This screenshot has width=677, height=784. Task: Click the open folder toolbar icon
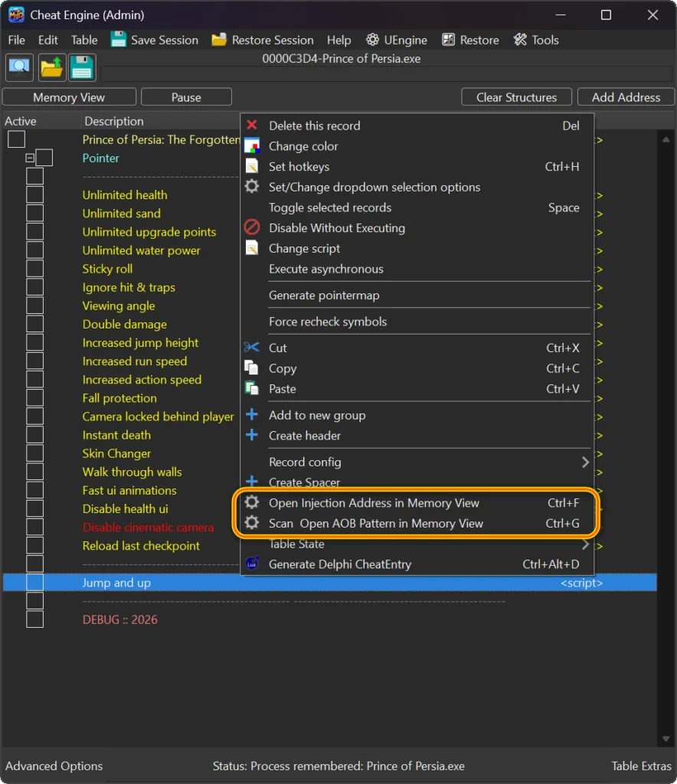pyautogui.click(x=51, y=67)
